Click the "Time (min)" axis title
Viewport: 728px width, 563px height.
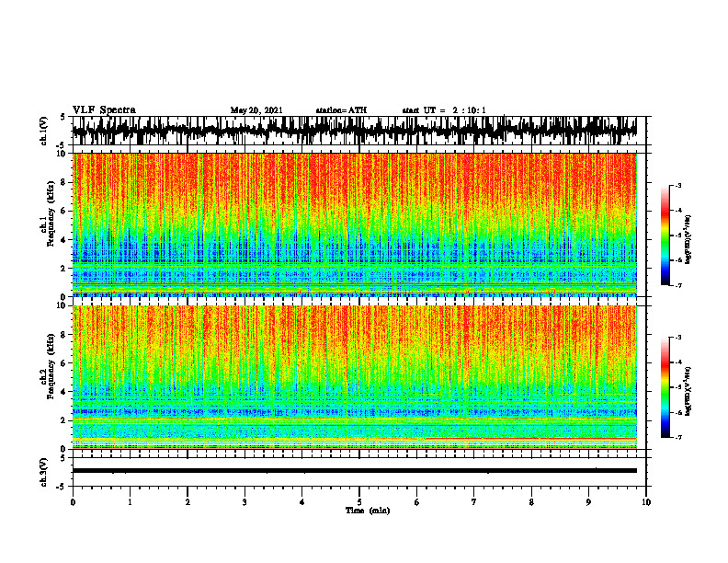click(x=368, y=511)
